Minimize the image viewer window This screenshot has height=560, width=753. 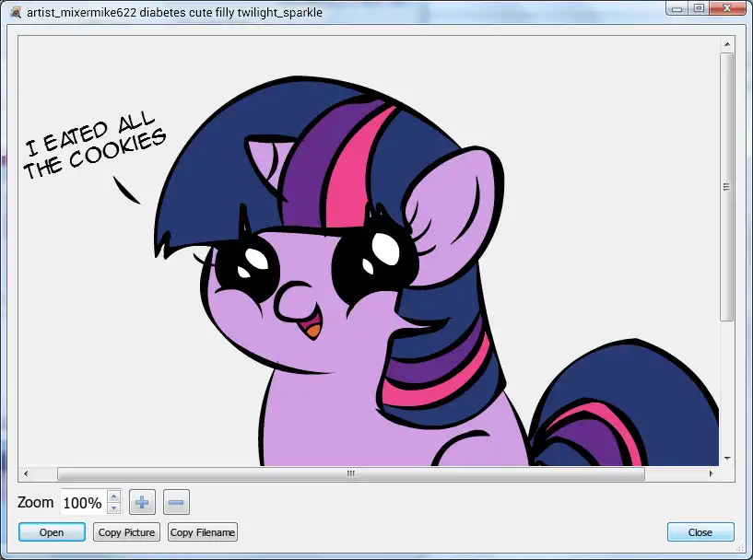pos(677,8)
